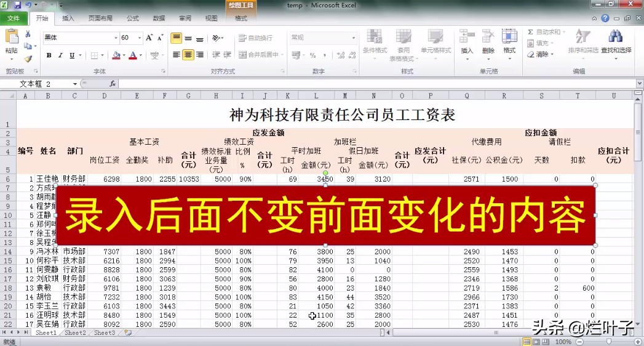Screen dimensions: 644x346
Task: Switch to 公式 formulas tab
Action: point(133,18)
